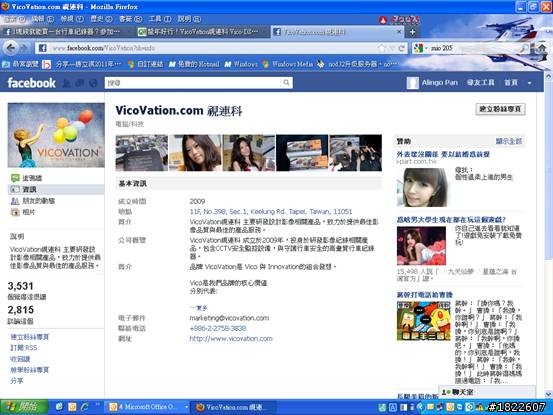Screen dimensions: 553x415
Task: Click the new tab plus button
Action: 412,32
